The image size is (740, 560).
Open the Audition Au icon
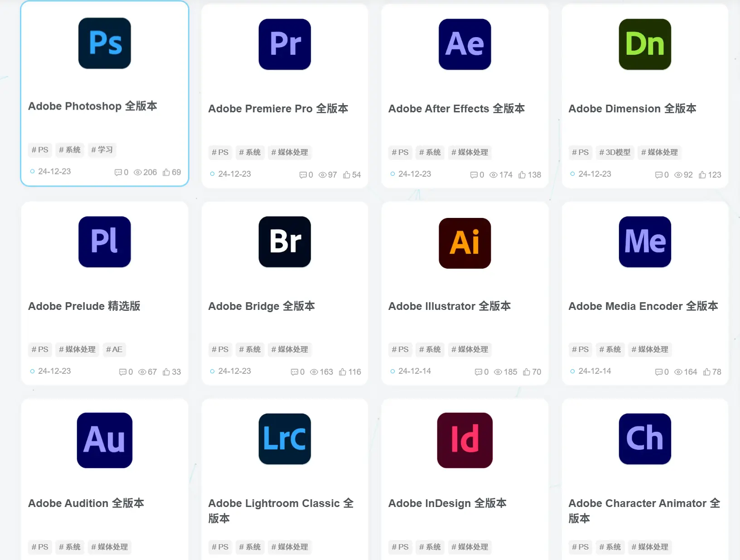(x=105, y=440)
